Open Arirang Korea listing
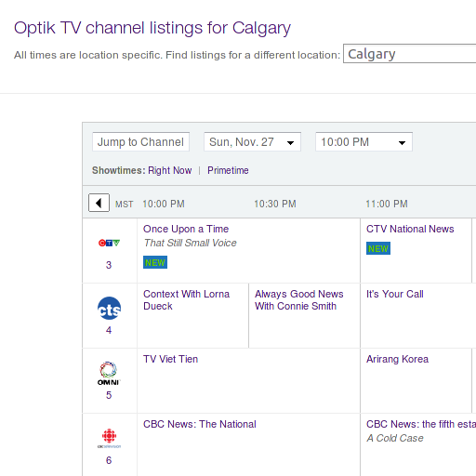This screenshot has width=476, height=476. [x=397, y=359]
